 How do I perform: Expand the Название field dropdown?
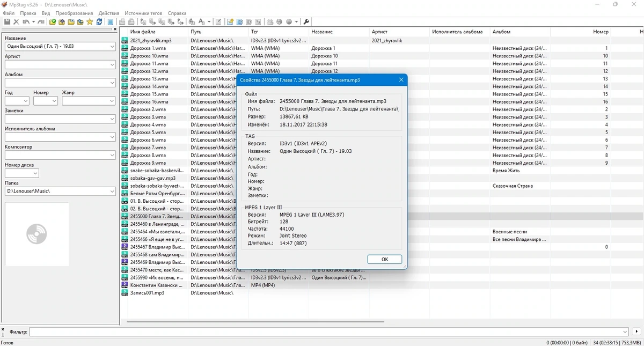click(112, 47)
